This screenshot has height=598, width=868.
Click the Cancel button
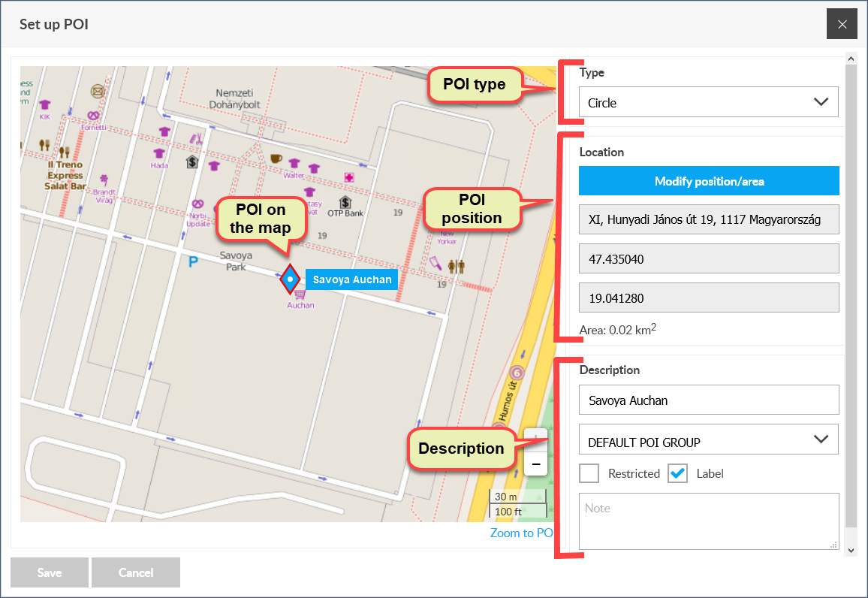click(x=136, y=572)
